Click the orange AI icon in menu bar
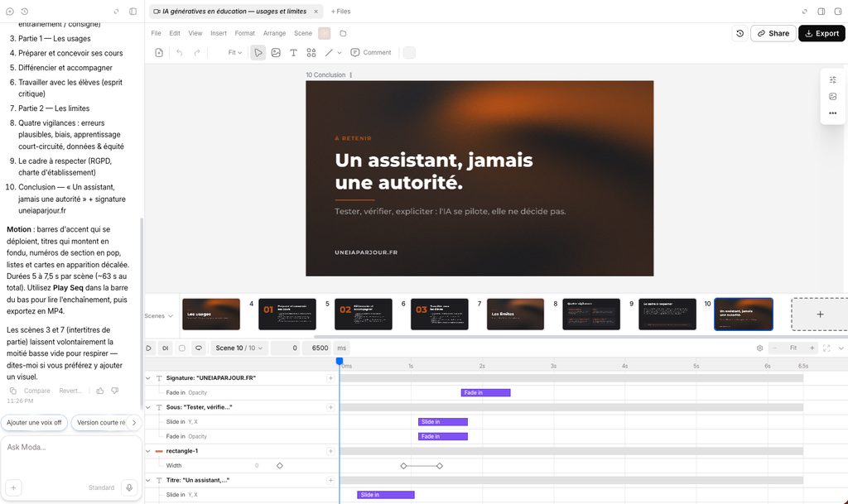 325,33
